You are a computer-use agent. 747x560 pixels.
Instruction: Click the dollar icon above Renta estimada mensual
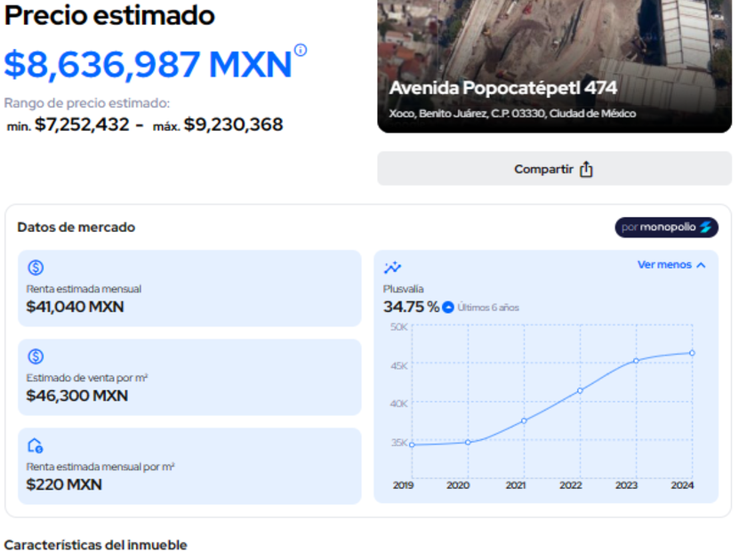point(36,268)
